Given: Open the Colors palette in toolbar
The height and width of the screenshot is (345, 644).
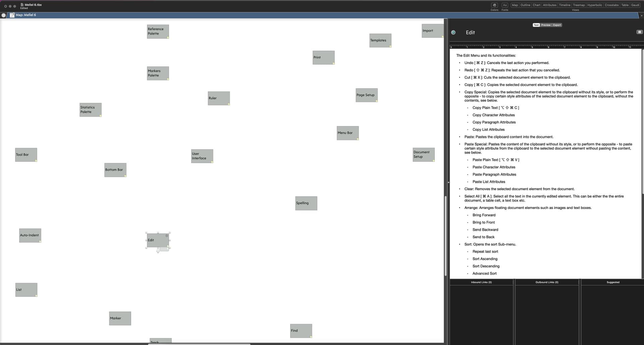Looking at the screenshot, I should point(494,5).
